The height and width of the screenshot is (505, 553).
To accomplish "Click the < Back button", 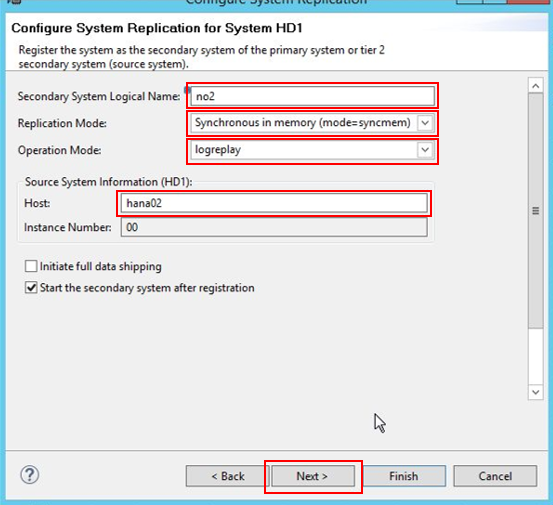I will 227,476.
